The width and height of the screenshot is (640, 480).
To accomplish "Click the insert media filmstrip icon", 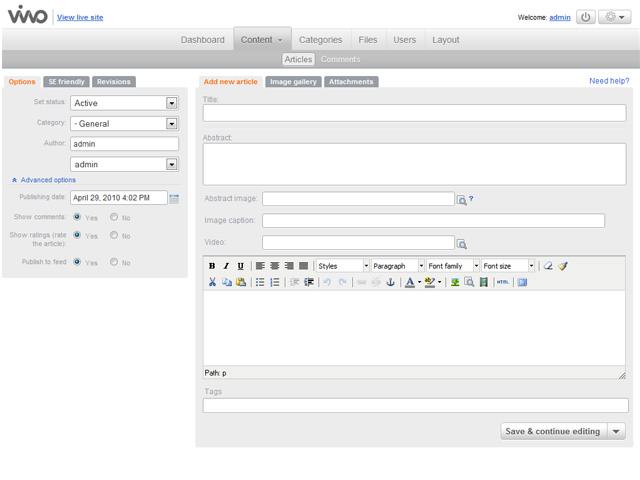I will (x=484, y=282).
